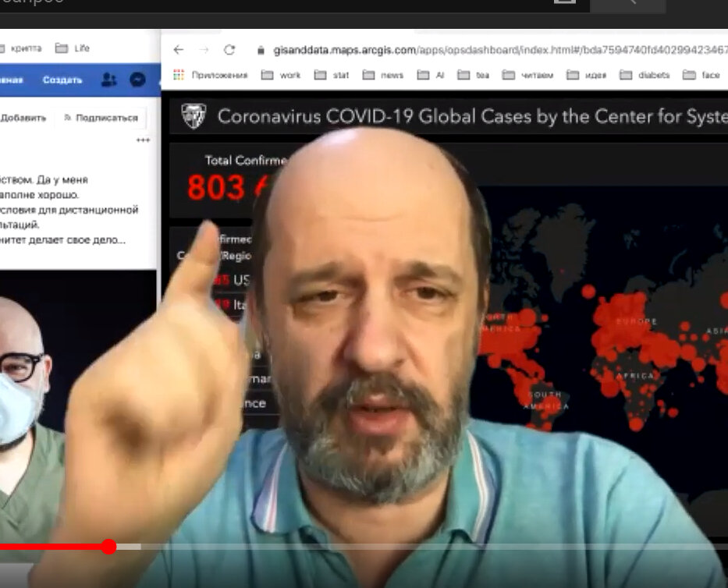Open the stat bookmarks folder
The width and height of the screenshot is (728, 588).
pos(332,75)
